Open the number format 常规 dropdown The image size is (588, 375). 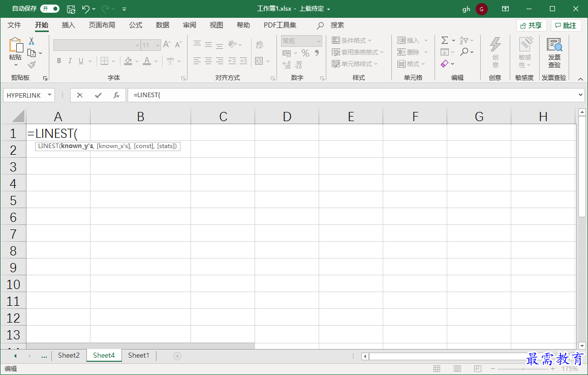point(301,41)
